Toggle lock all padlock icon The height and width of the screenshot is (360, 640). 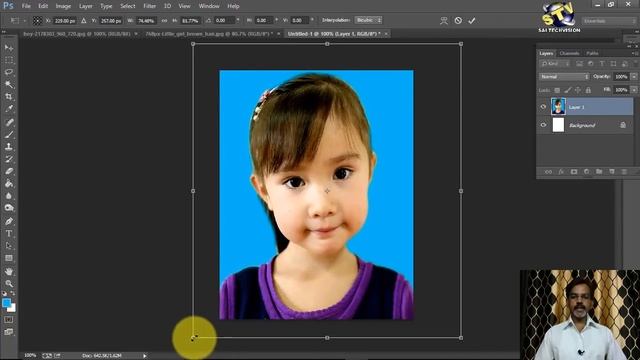pos(588,90)
